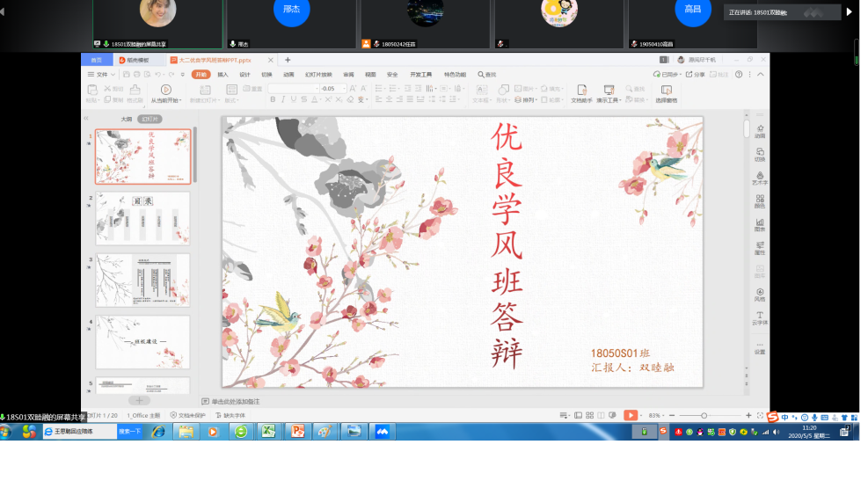Click the 风格 style sidebar icon
This screenshot has width=868, height=488.
tap(759, 294)
